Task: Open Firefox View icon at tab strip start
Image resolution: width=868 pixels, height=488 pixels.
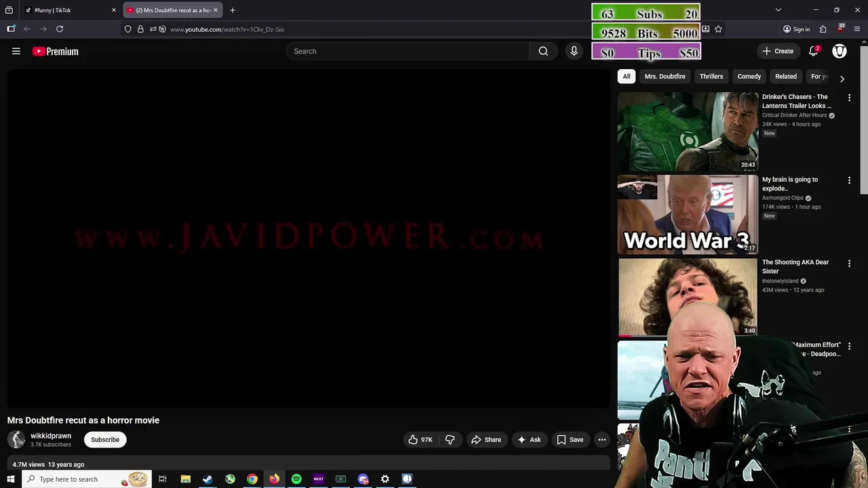Action: 9,10
